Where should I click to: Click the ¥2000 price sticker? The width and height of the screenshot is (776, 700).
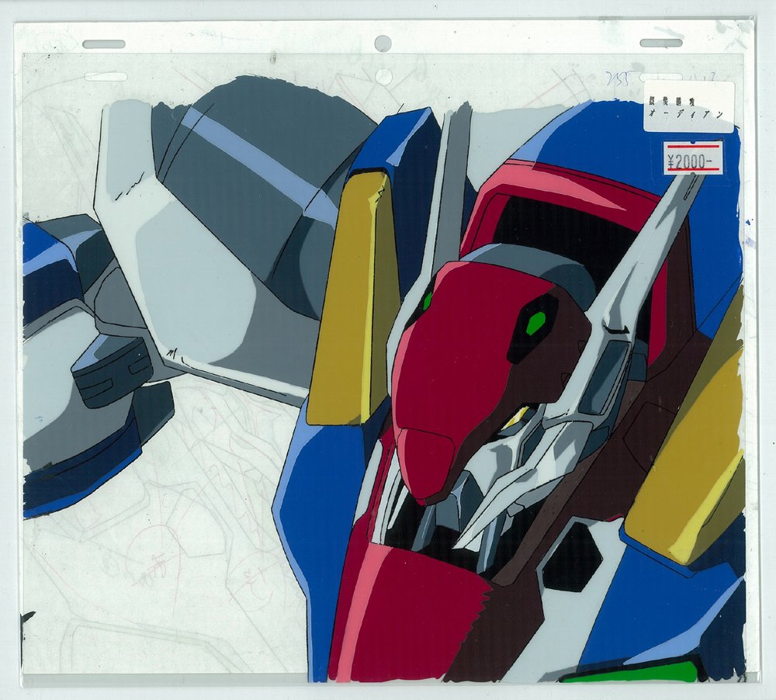tap(692, 157)
